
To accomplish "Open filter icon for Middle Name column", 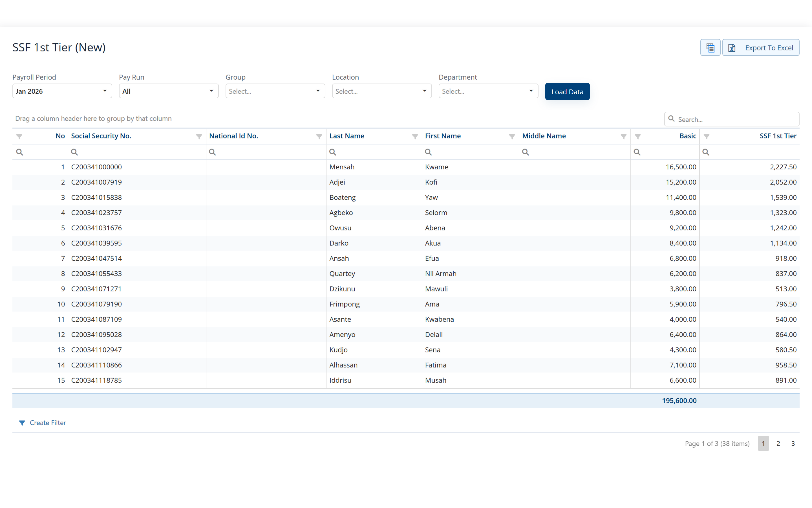I will coord(624,136).
